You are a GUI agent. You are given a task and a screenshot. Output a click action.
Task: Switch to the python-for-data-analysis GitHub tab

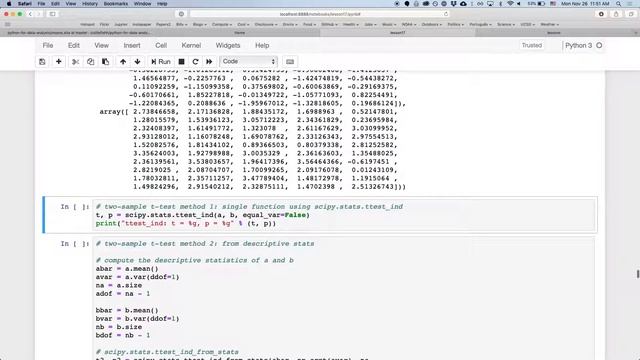click(x=80, y=33)
